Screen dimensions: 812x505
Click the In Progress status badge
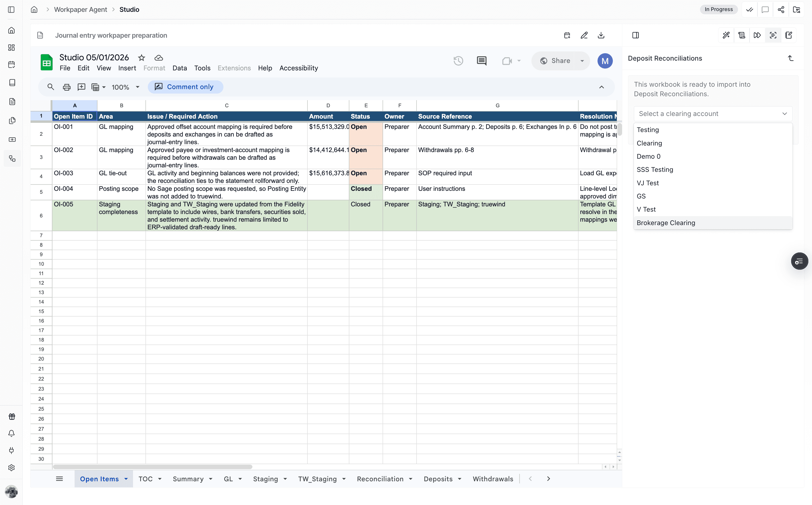point(718,9)
